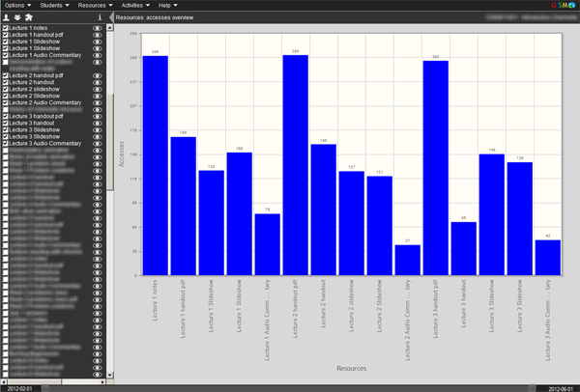Click the Lecture 1 notes bar
The image size is (580, 392).
pos(156,164)
